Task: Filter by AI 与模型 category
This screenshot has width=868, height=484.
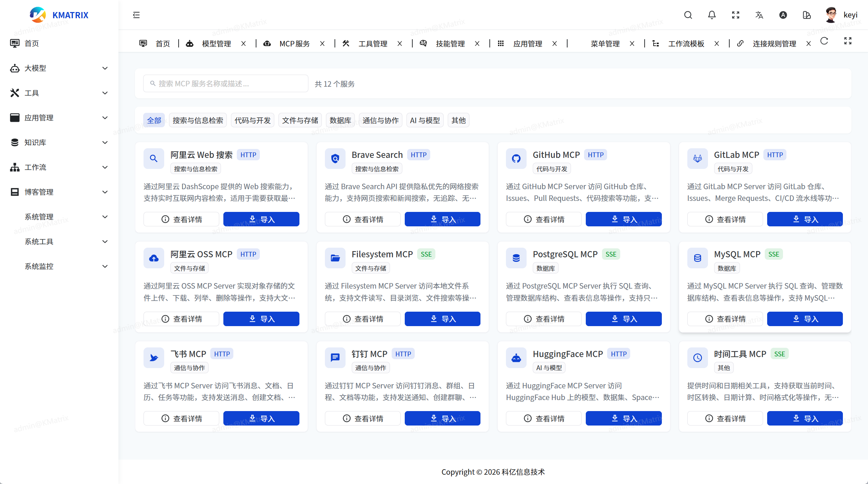Action: [x=425, y=120]
